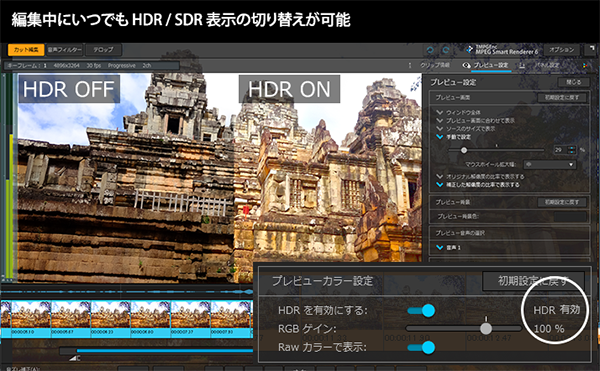The width and height of the screenshot is (600, 371).
Task: Switch to the カット編集 tab
Action: point(26,50)
